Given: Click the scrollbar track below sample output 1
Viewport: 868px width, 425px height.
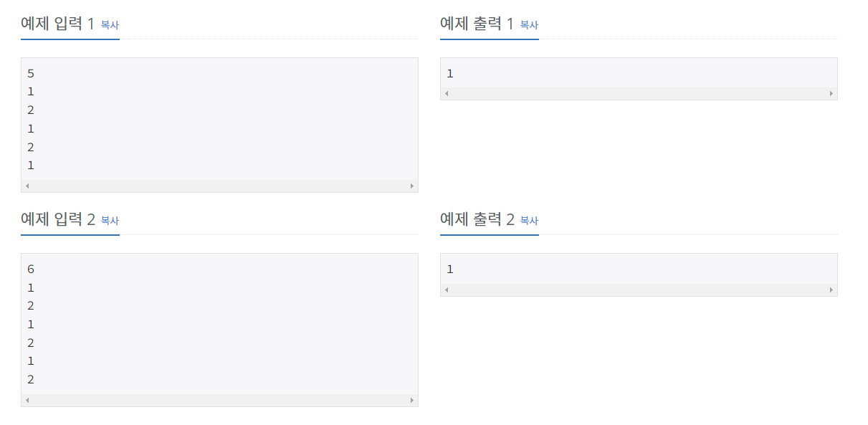Looking at the screenshot, I should [638, 93].
